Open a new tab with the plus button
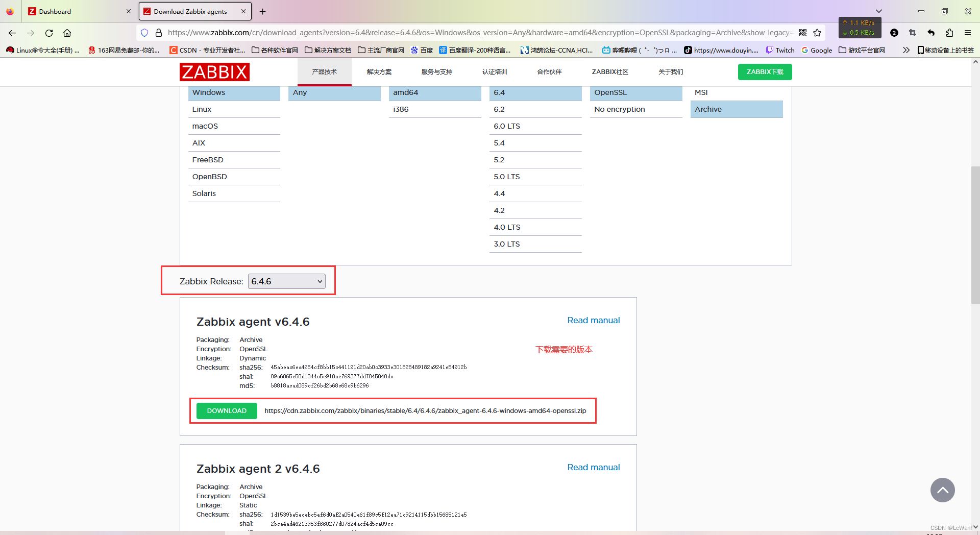980x535 pixels. [262, 11]
